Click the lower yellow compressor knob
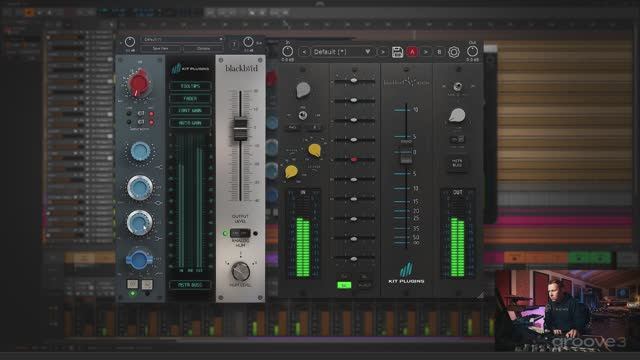This screenshot has height=360, width=640. pyautogui.click(x=291, y=172)
